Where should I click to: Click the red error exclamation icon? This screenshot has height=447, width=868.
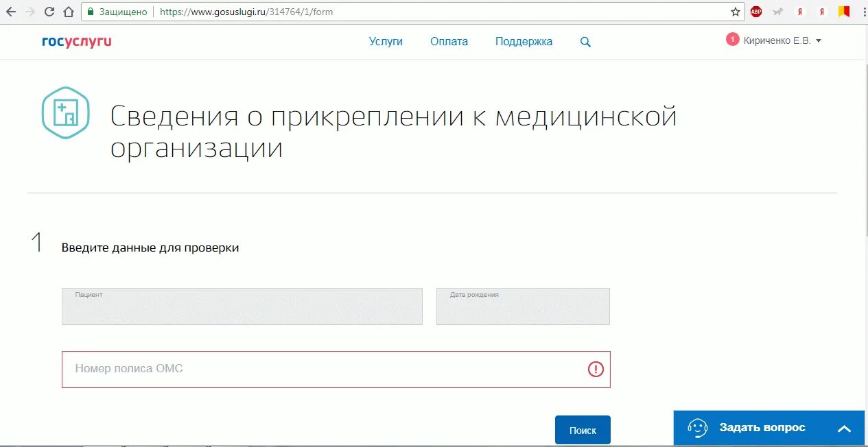click(596, 369)
